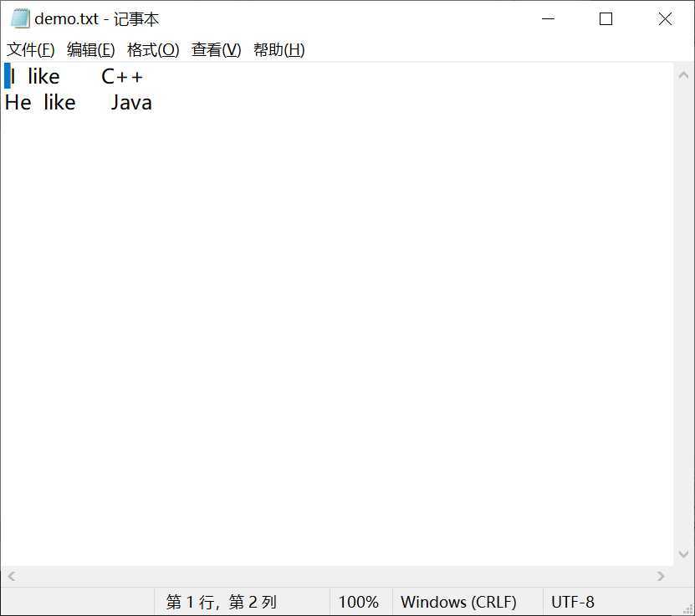Click the resize grip in bottom-right corner
This screenshot has width=695, height=616.
pyautogui.click(x=687, y=609)
